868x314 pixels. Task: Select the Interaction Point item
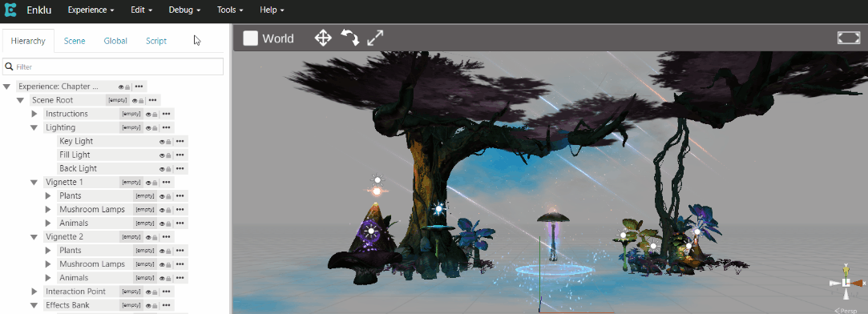[76, 292]
